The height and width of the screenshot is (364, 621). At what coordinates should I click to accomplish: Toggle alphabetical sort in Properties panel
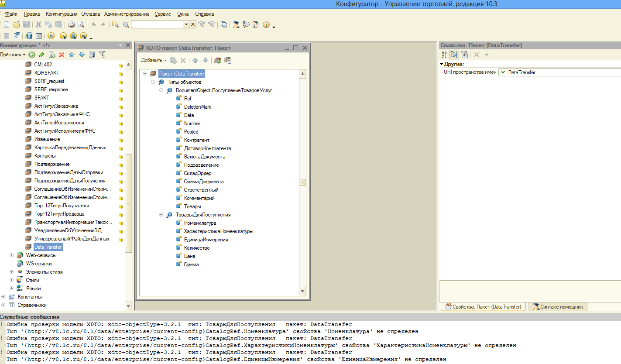[x=444, y=55]
